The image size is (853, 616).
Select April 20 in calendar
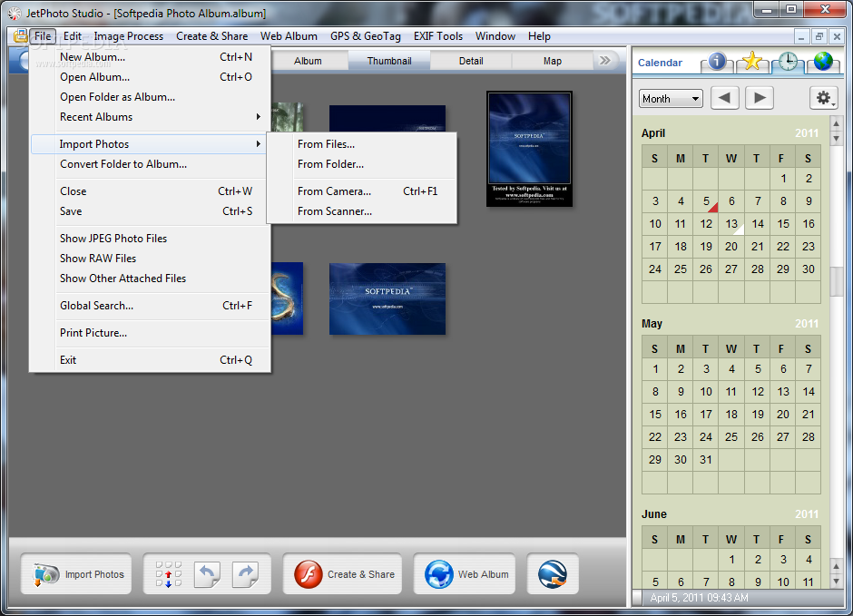click(731, 247)
